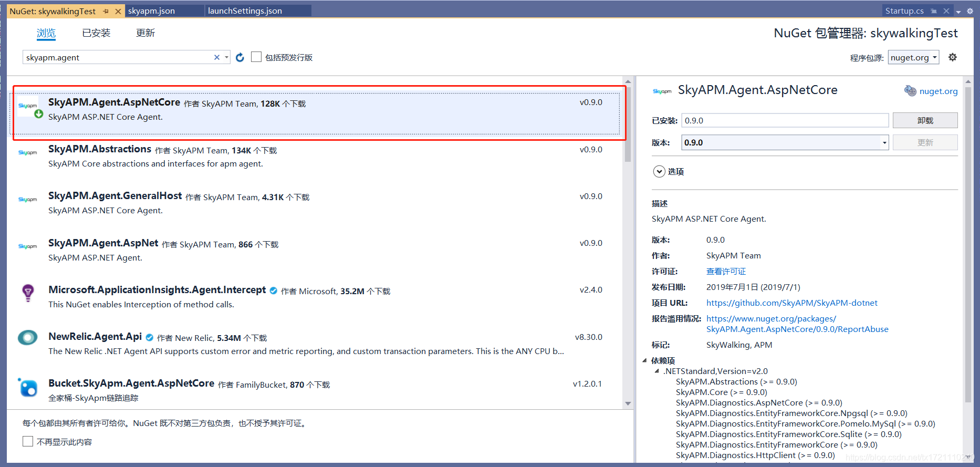The height and width of the screenshot is (467, 980).
Task: Click the nuget.org globe icon
Action: coord(910,90)
